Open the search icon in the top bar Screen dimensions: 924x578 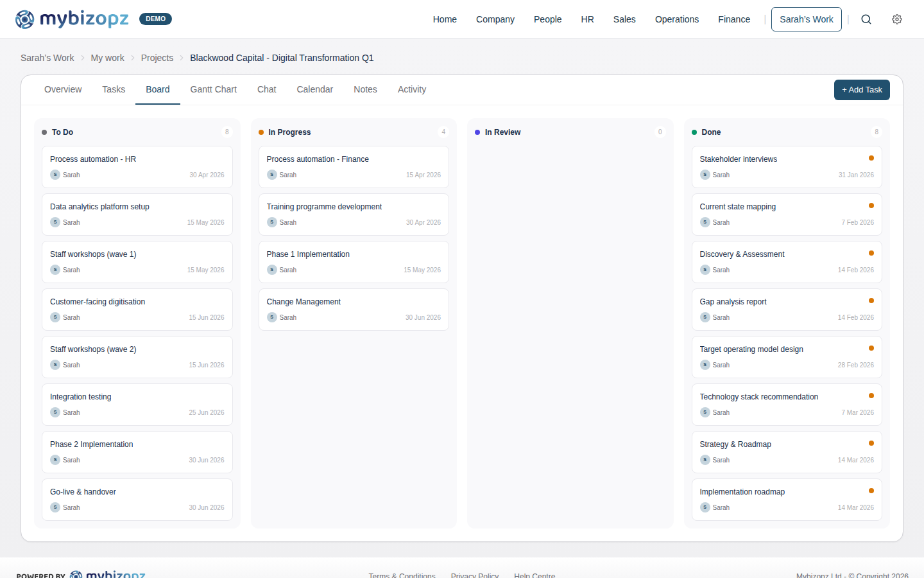[x=866, y=19]
